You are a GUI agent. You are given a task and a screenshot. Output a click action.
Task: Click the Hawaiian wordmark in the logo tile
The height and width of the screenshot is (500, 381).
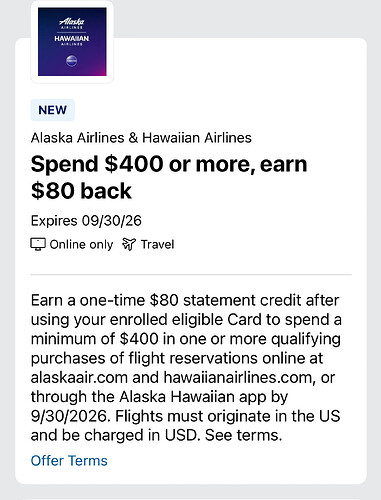pyautogui.click(x=72, y=40)
